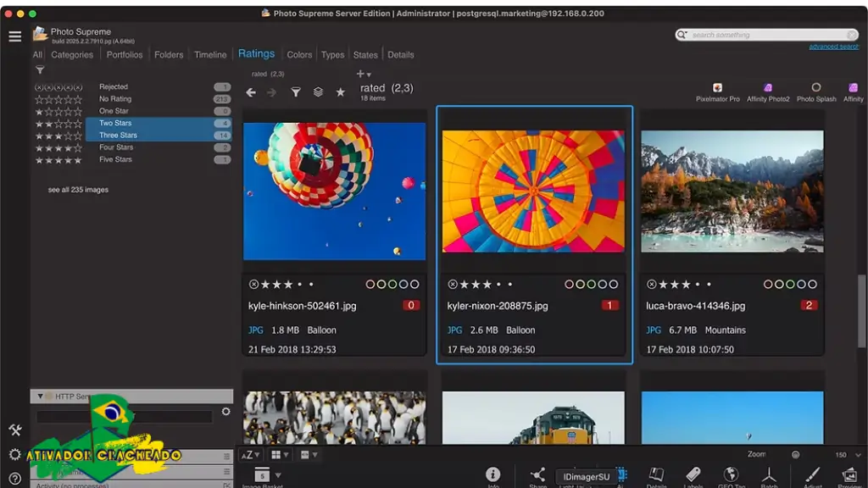The image size is (868, 488).
Task: Open the Image Basket
Action: pyautogui.click(x=262, y=476)
